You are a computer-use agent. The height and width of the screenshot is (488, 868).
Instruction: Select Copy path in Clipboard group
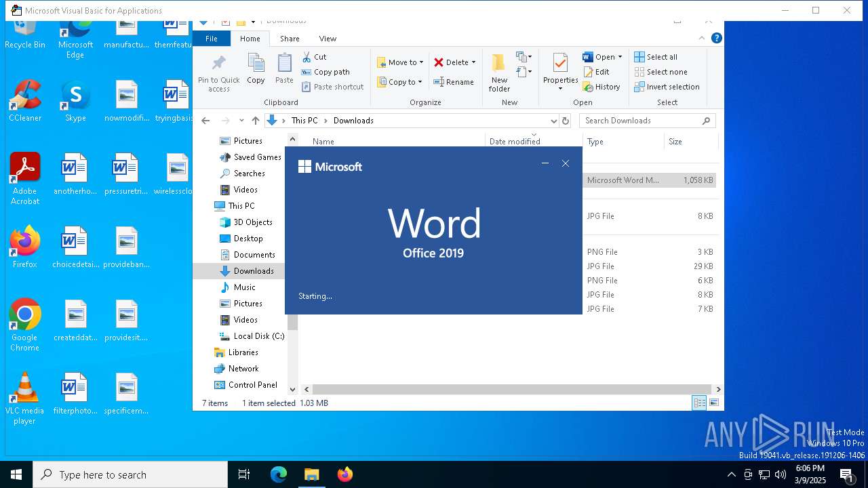coord(325,72)
